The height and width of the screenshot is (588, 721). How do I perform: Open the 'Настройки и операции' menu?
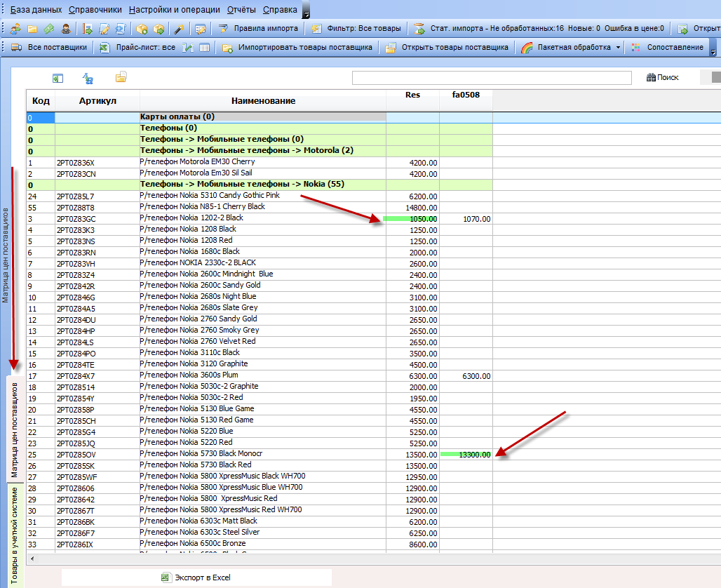[174, 10]
